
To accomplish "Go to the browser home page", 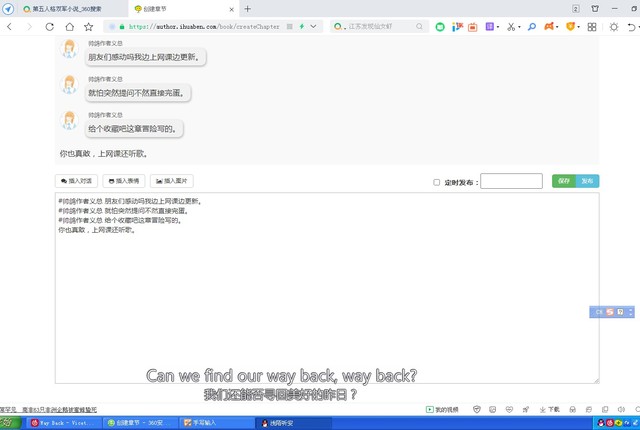I will 70,27.
